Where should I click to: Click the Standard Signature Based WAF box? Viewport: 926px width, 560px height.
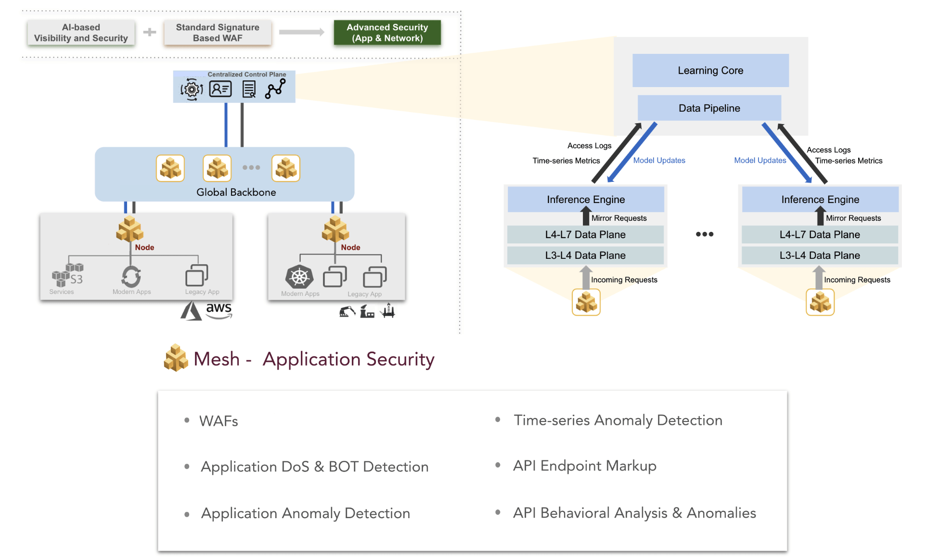pyautogui.click(x=218, y=32)
